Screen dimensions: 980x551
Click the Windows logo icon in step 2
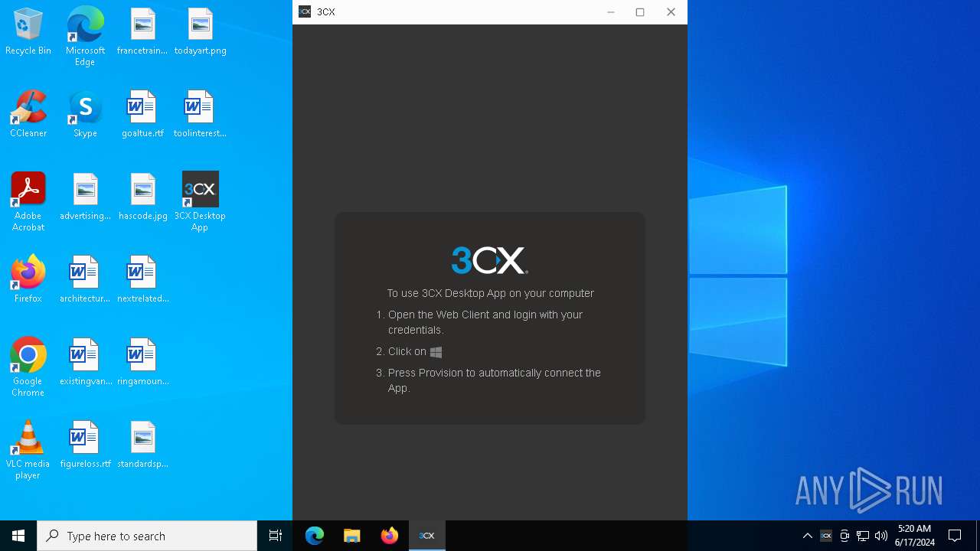pos(436,352)
